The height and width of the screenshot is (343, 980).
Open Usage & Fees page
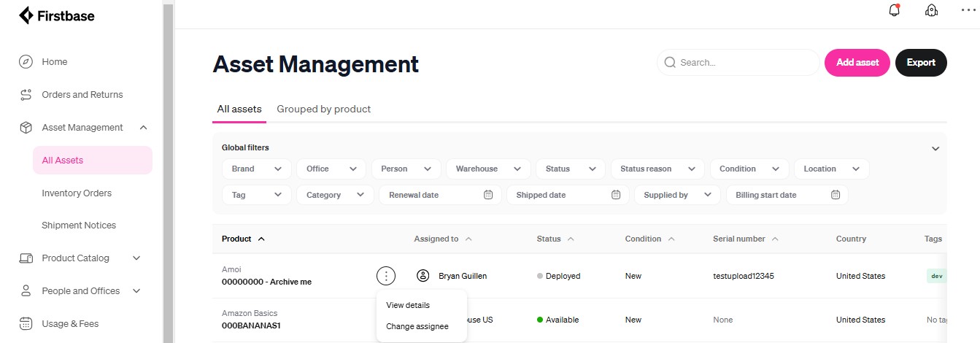pos(70,324)
